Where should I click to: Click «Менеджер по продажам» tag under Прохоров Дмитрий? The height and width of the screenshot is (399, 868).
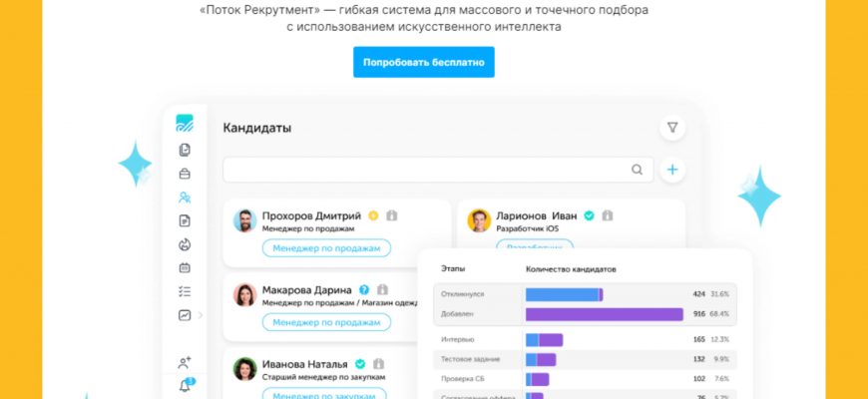[x=326, y=248]
